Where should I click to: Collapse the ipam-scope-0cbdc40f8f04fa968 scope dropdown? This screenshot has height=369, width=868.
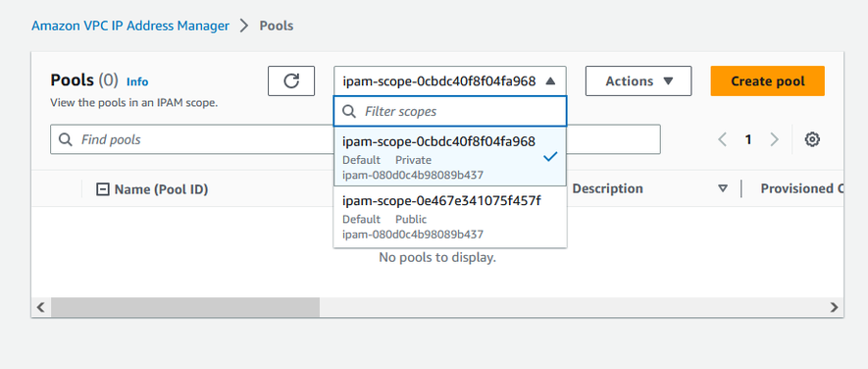[450, 80]
